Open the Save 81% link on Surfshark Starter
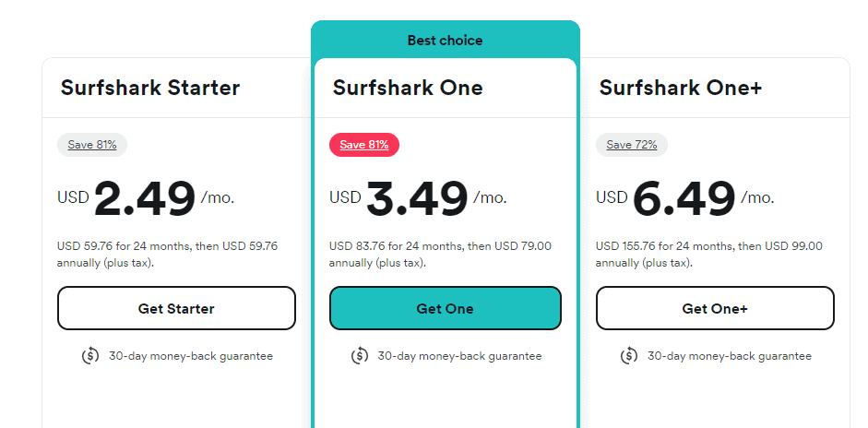Image resolution: width=868 pixels, height=428 pixels. [x=92, y=145]
